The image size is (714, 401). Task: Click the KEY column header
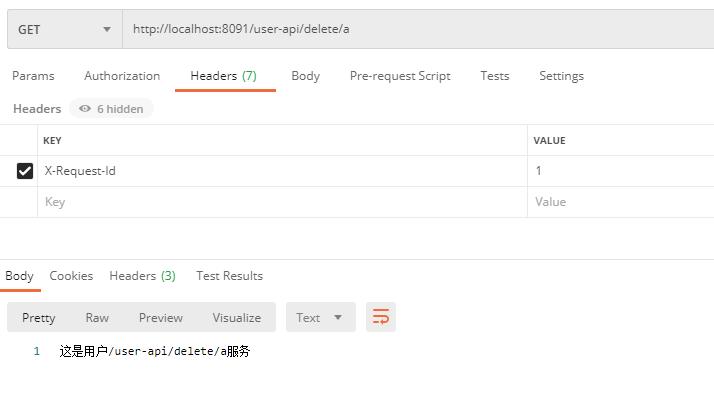pyautogui.click(x=52, y=141)
